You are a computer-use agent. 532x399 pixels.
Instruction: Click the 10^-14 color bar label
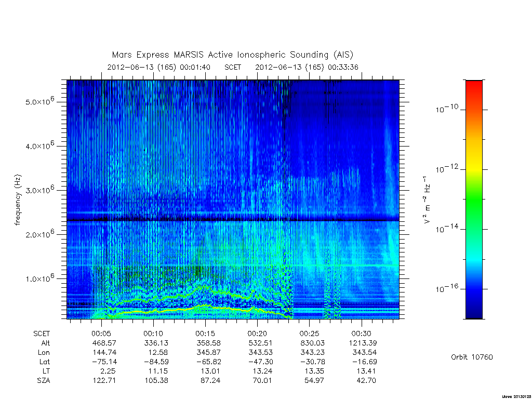[x=447, y=229]
